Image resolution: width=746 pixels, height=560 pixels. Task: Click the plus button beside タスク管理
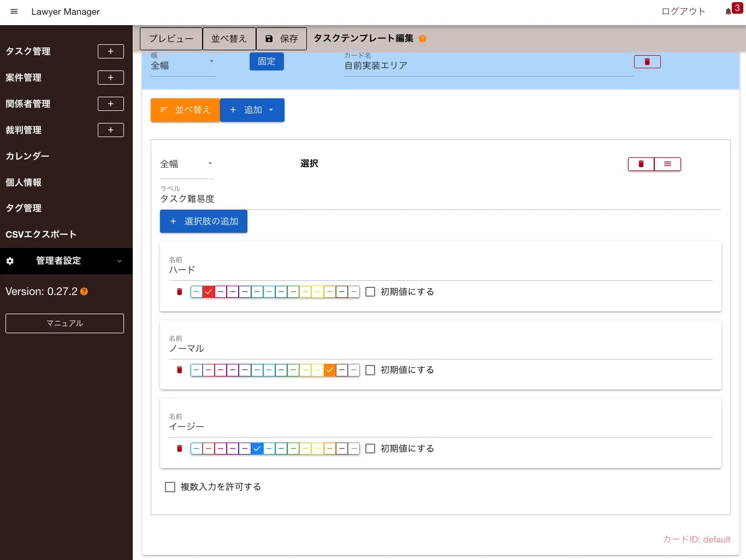click(x=111, y=51)
